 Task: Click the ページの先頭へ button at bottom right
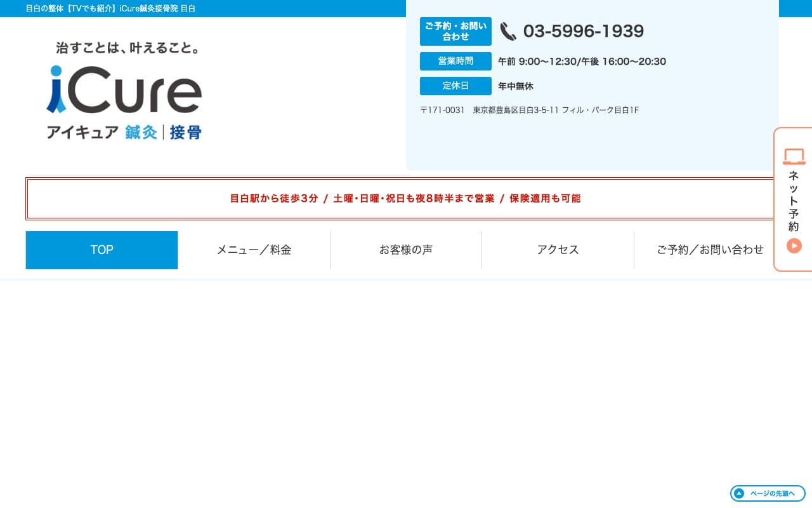(768, 493)
